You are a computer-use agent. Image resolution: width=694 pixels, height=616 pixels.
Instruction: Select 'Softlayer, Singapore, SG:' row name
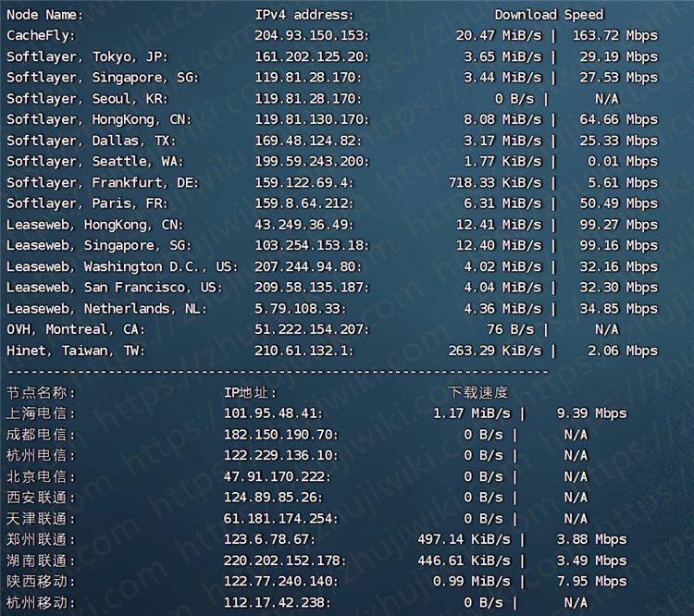click(x=103, y=78)
